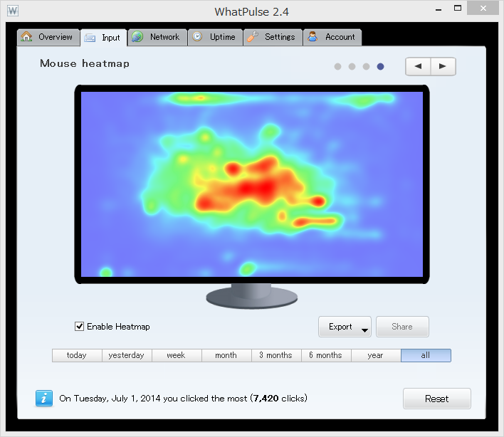Select the fourth active page dot
The height and width of the screenshot is (437, 504).
[x=380, y=66]
